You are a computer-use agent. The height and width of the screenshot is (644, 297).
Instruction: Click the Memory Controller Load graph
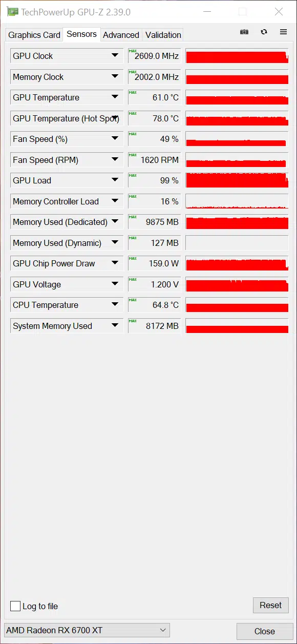click(x=237, y=201)
